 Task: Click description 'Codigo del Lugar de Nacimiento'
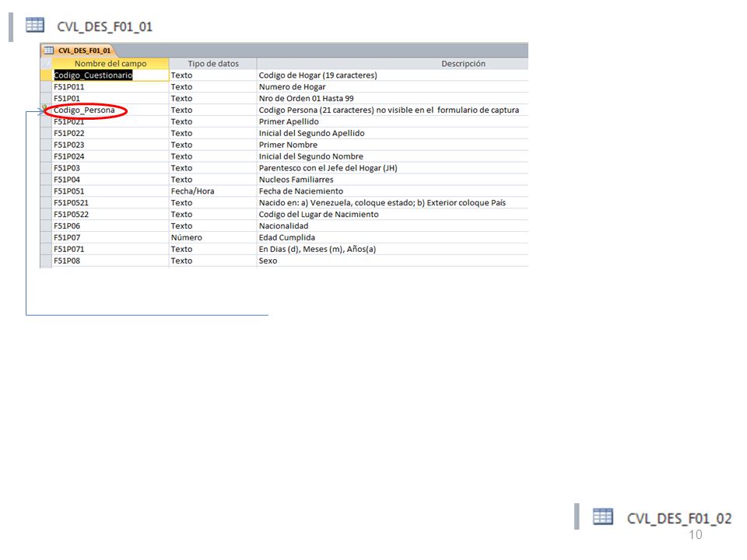(x=319, y=215)
